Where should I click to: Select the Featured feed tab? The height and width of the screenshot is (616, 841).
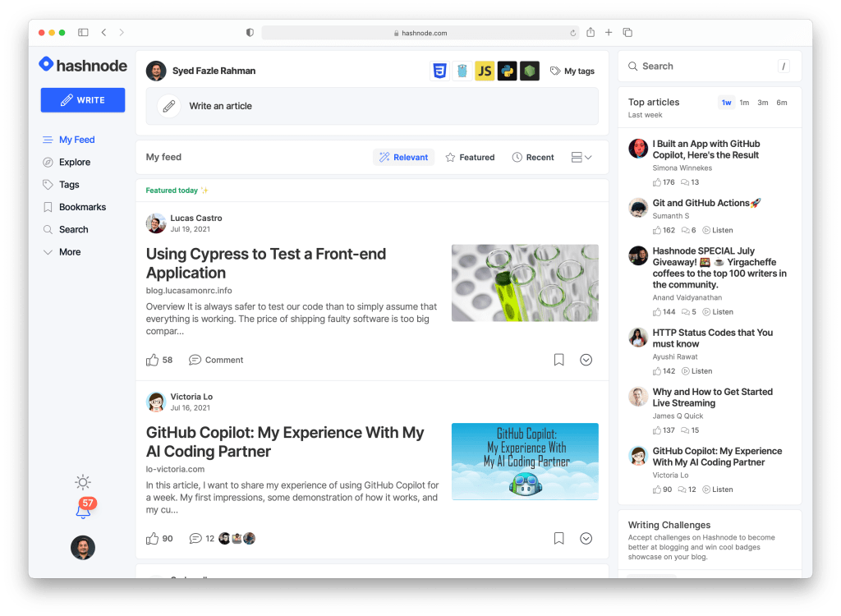coord(470,157)
